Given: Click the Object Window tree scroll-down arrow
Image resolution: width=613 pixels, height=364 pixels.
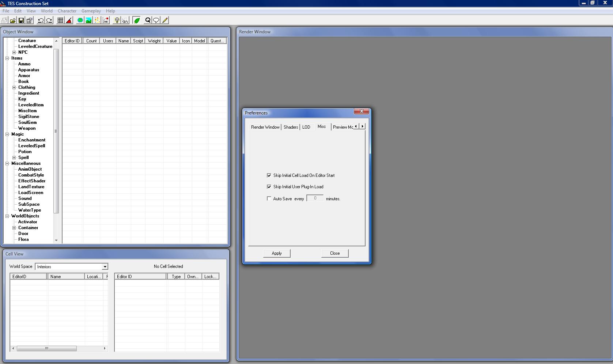Looking at the screenshot, I should point(56,240).
